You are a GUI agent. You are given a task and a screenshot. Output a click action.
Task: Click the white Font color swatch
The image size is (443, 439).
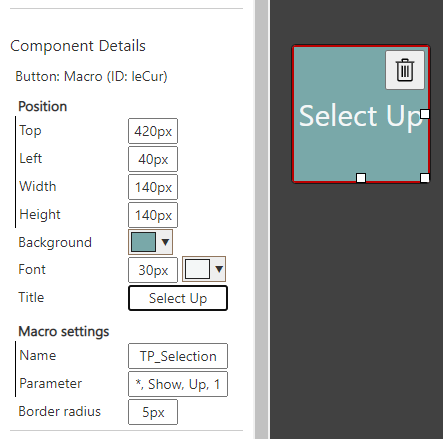click(198, 269)
